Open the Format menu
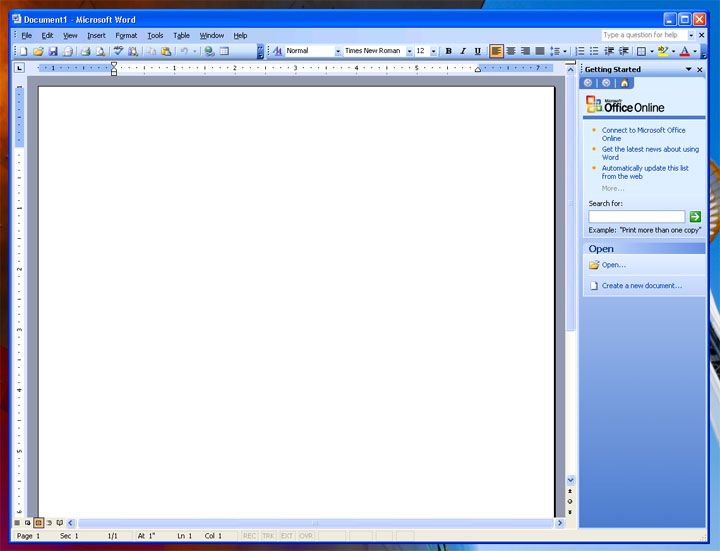 coord(126,35)
